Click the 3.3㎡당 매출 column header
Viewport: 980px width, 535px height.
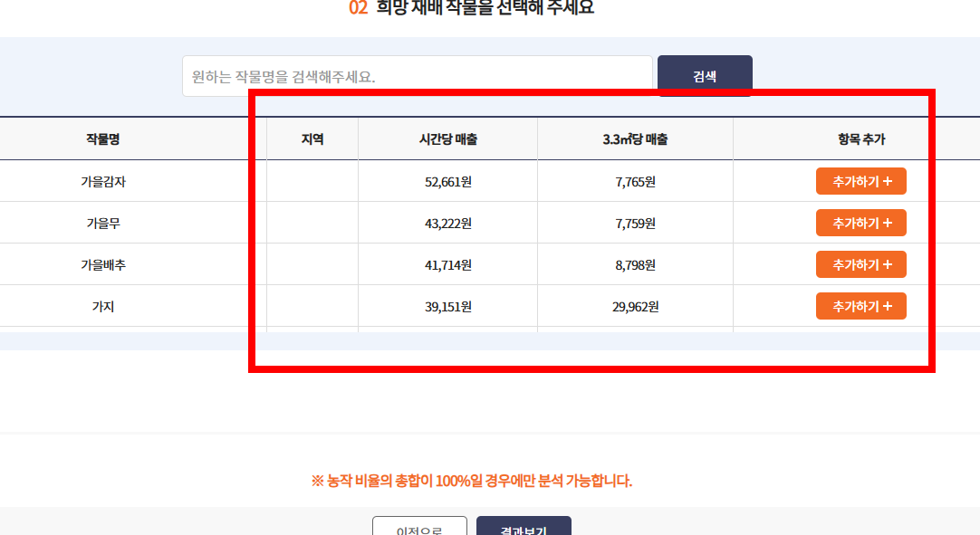635,138
